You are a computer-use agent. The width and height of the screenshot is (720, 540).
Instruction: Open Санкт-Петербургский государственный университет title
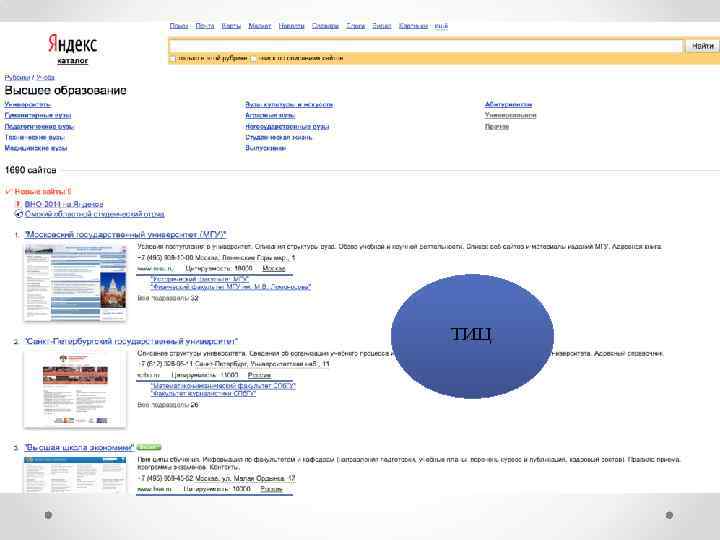[131, 341]
